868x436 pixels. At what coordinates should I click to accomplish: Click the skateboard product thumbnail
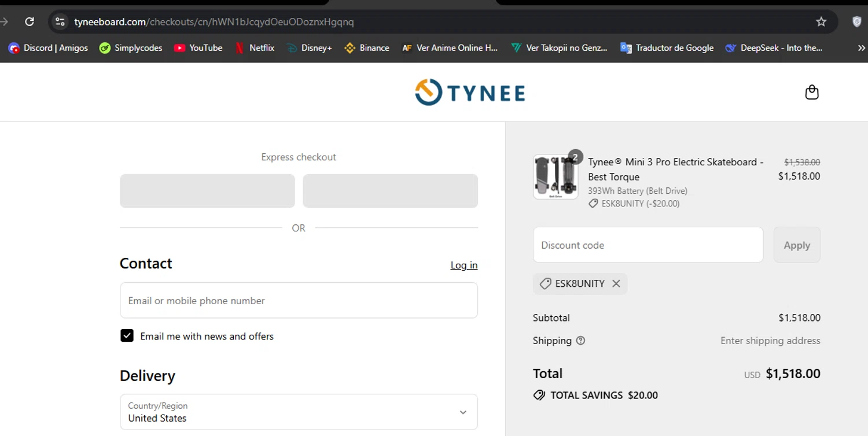[556, 177]
